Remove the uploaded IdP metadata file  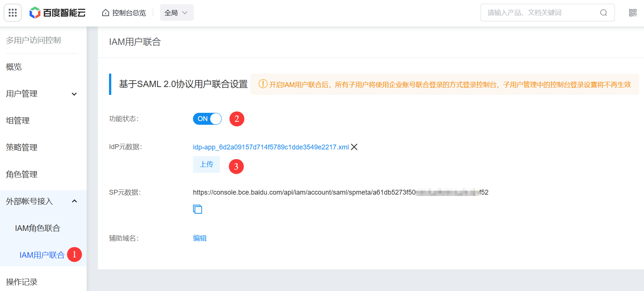pyautogui.click(x=354, y=147)
